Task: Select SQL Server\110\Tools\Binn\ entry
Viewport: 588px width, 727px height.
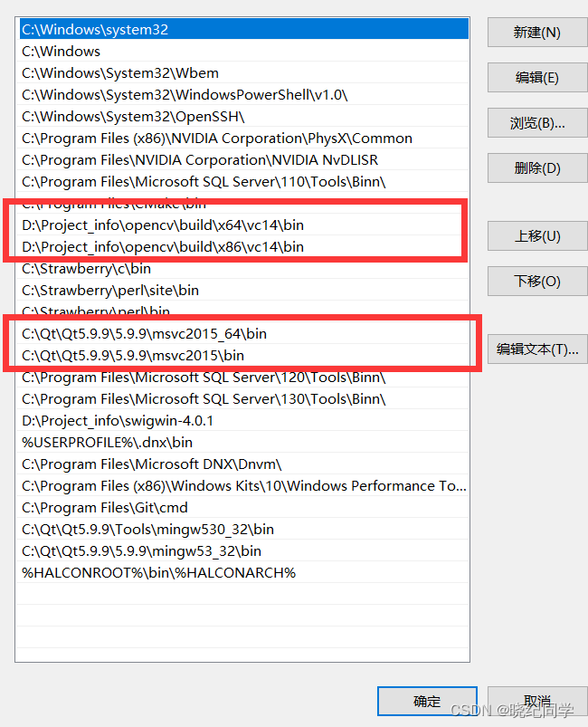Action: tap(243, 181)
